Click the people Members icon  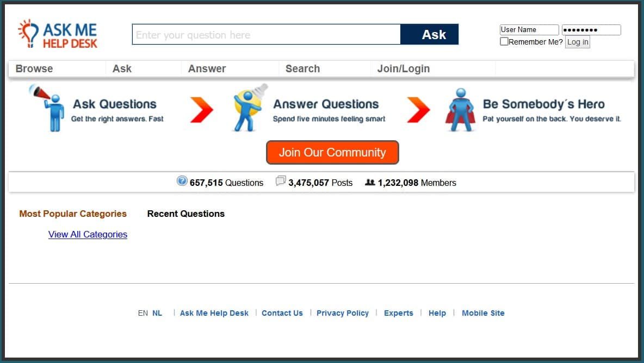370,182
